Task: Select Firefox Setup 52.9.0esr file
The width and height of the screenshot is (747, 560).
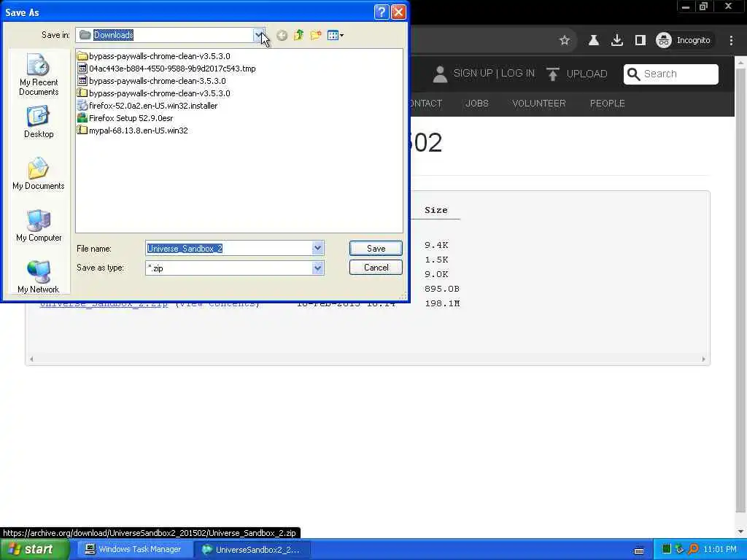Action: (x=125, y=118)
